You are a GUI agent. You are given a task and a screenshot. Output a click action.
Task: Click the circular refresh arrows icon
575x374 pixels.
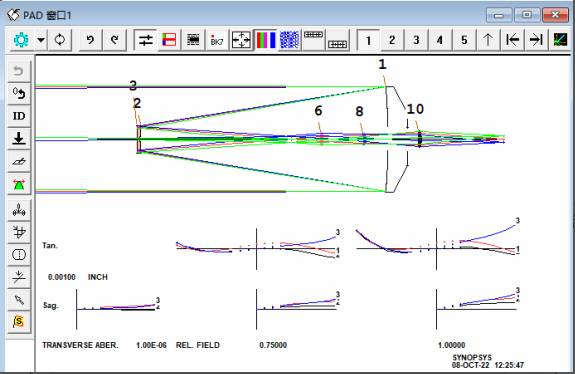60,40
